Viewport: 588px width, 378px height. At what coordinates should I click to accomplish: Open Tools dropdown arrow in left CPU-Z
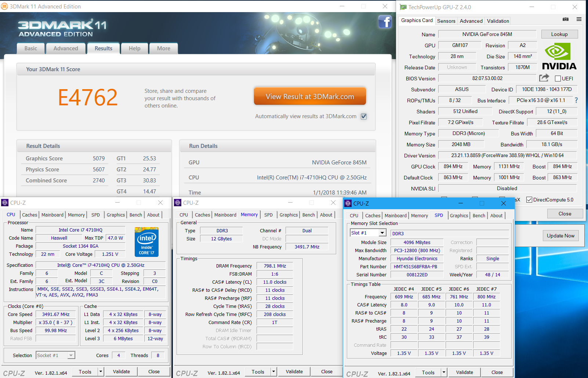coord(101,372)
